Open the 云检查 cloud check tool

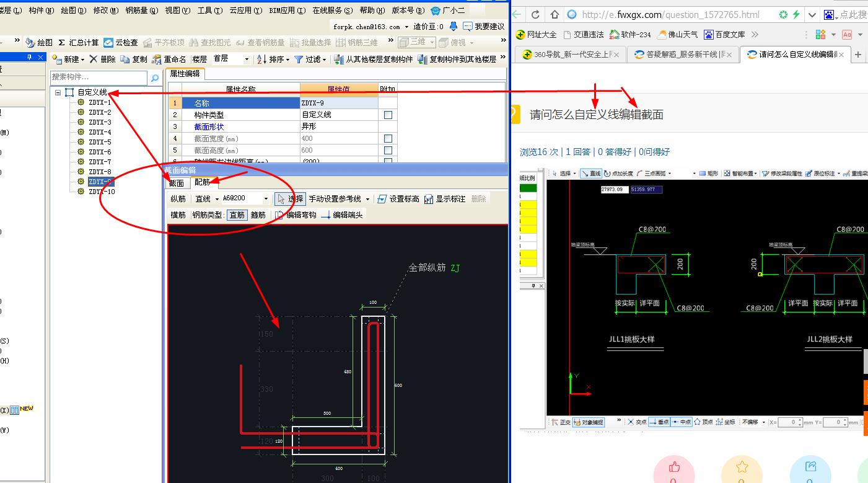click(x=121, y=42)
